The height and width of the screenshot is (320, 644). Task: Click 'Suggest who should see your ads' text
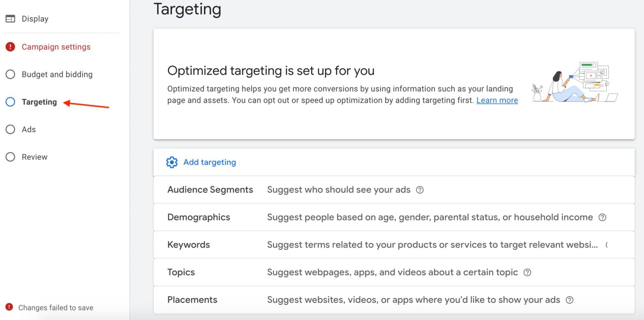coord(339,190)
